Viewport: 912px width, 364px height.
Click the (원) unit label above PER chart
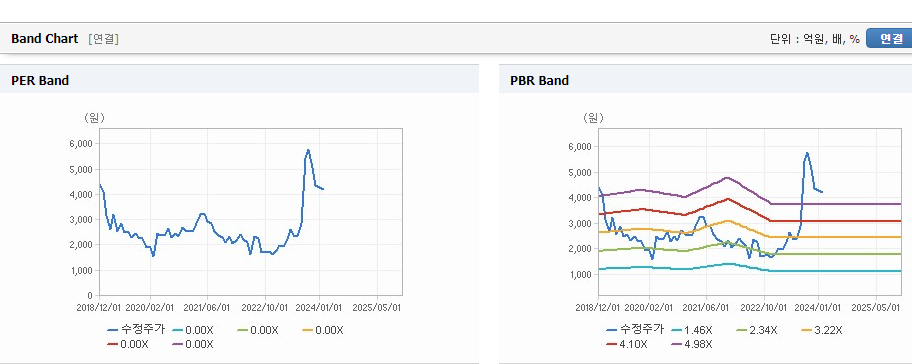pos(94,117)
